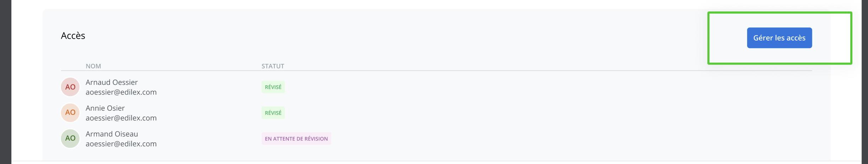This screenshot has width=868, height=164.
Task: Click the green highlight frame around Gérer les accès
Action: 780,13
